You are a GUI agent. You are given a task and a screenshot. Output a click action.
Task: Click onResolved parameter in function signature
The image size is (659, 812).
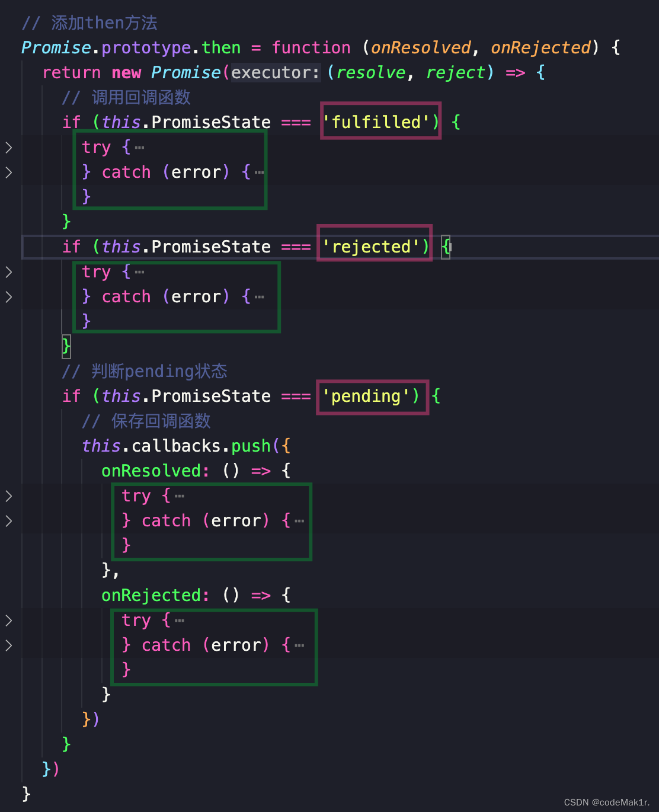pyautogui.click(x=421, y=48)
